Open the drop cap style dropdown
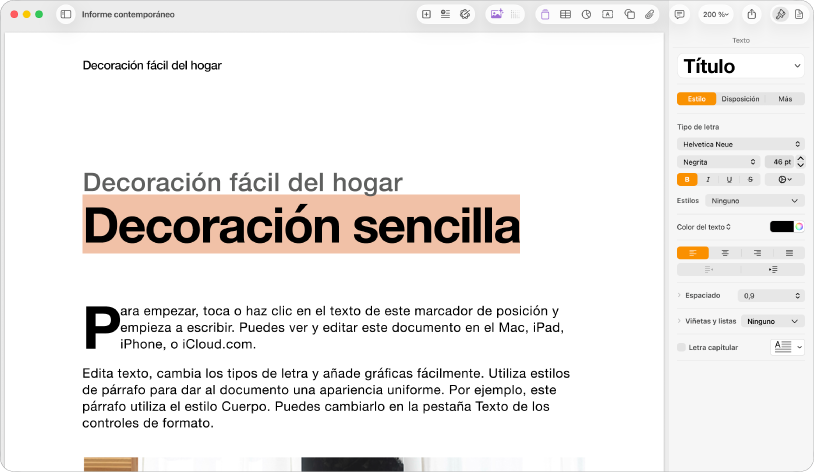 click(787, 347)
